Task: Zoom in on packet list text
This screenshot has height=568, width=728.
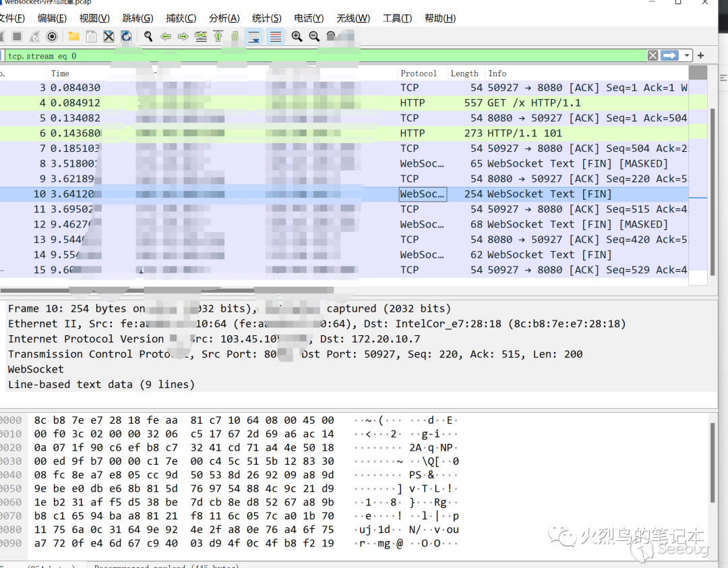Action: tap(297, 36)
